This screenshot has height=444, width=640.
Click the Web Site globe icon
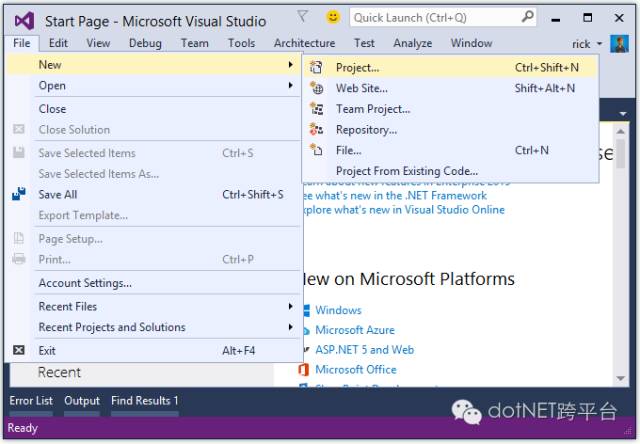click(316, 88)
